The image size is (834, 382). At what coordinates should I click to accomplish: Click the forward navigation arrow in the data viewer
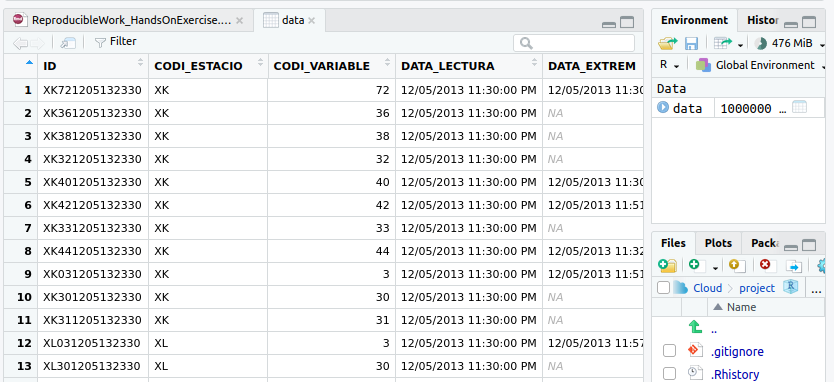click(37, 43)
